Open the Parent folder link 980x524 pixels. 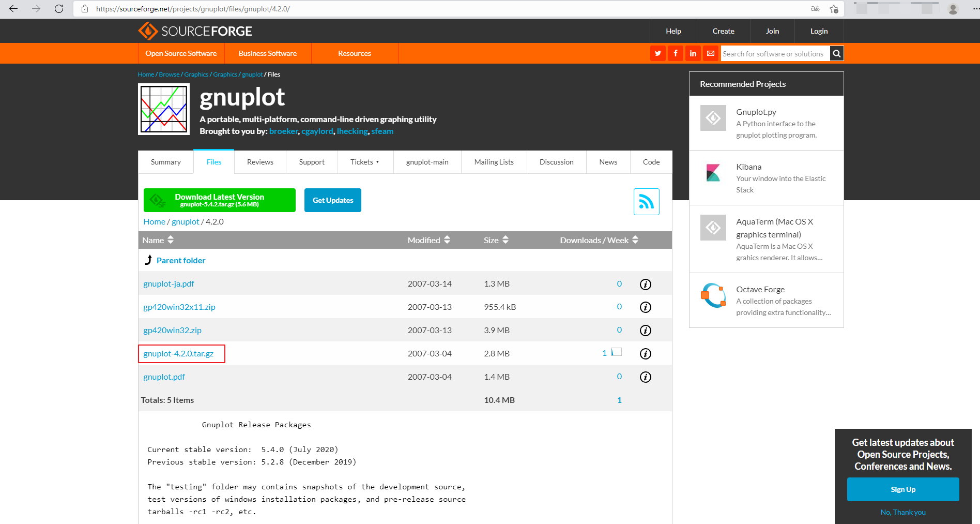181,260
